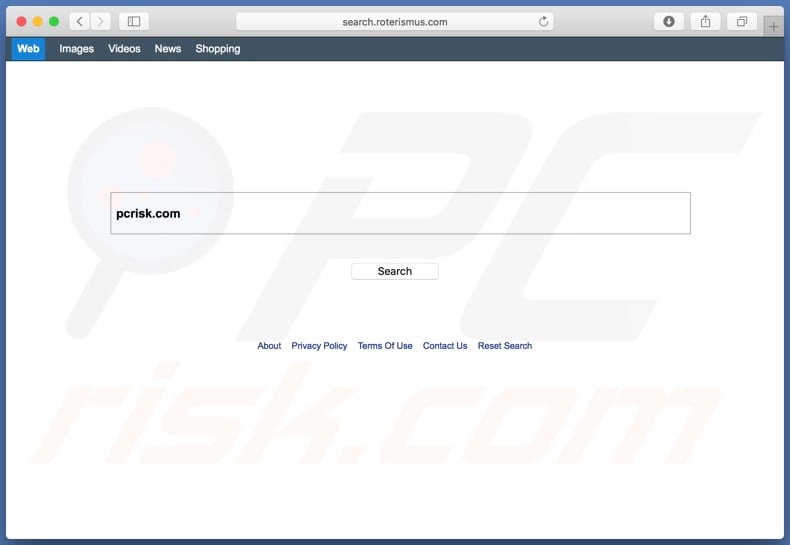The width and height of the screenshot is (790, 545).
Task: Switch to the Images tab
Action: (x=77, y=49)
